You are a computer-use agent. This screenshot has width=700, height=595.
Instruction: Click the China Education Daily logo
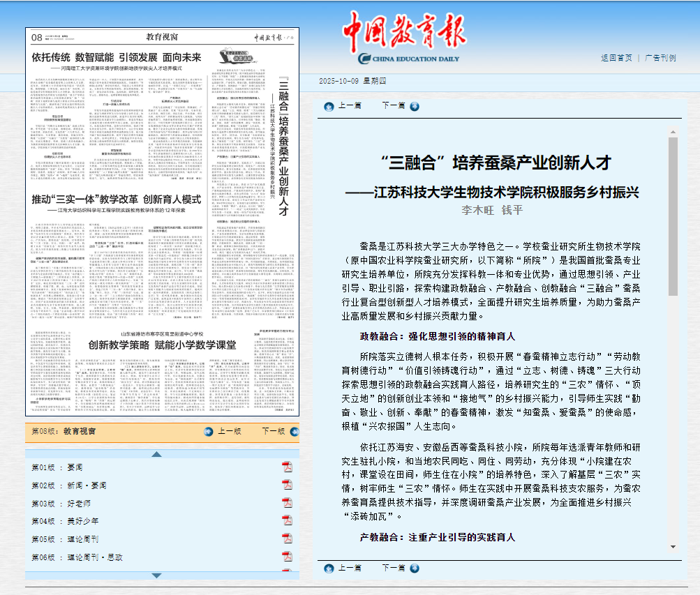click(404, 38)
